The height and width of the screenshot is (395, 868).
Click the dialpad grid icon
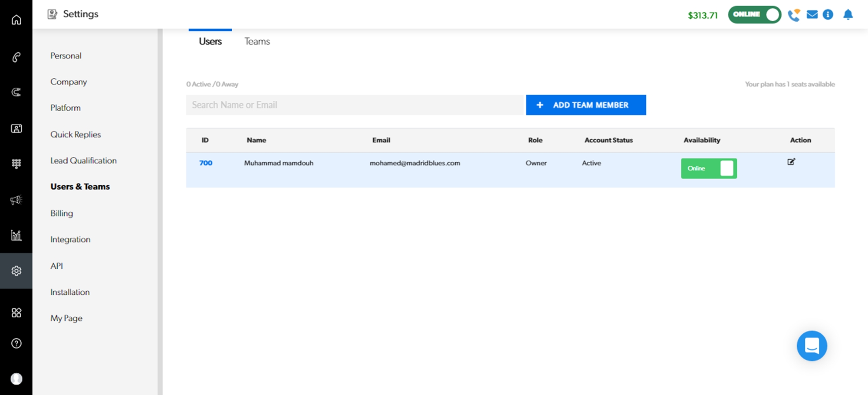coord(16,164)
